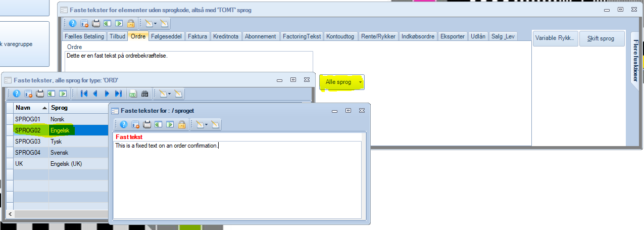Click the binoculars search icon in the ORD list toolbar
Screen dimensions: 644x230
tap(144, 94)
